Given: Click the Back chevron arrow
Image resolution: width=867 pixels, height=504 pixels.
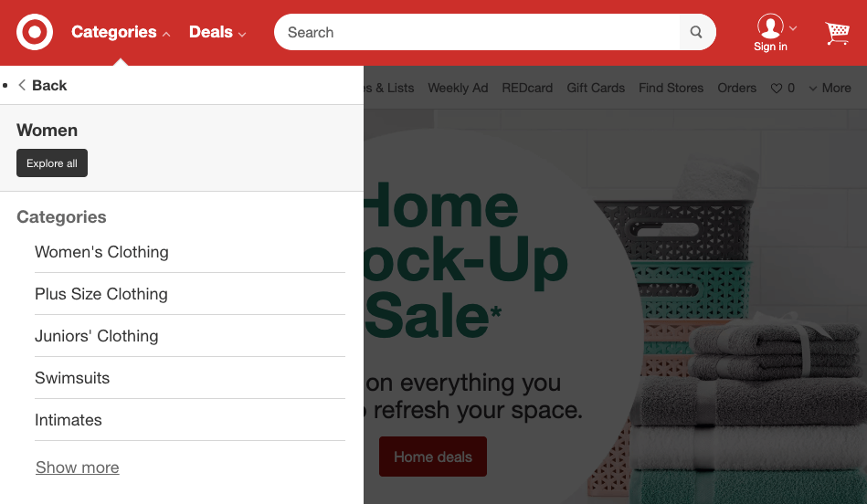Looking at the screenshot, I should click(22, 85).
